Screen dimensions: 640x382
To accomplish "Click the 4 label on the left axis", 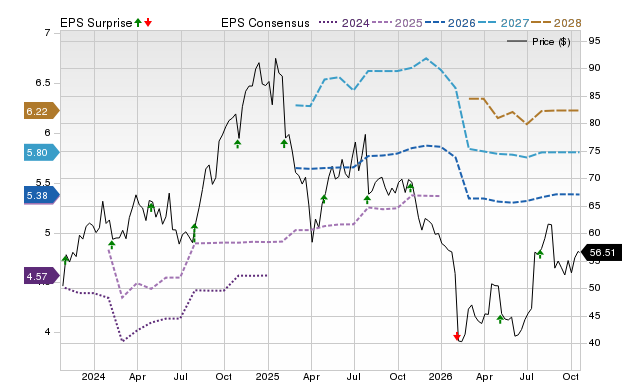I will pyautogui.click(x=48, y=332).
